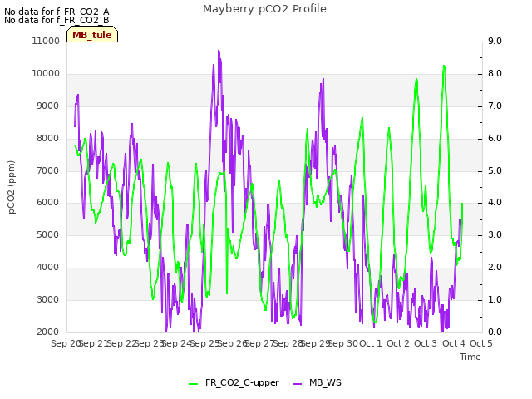This screenshot has height=399, width=532.
Task: Click the 3000 left axis tick label
Action: tap(48, 299)
